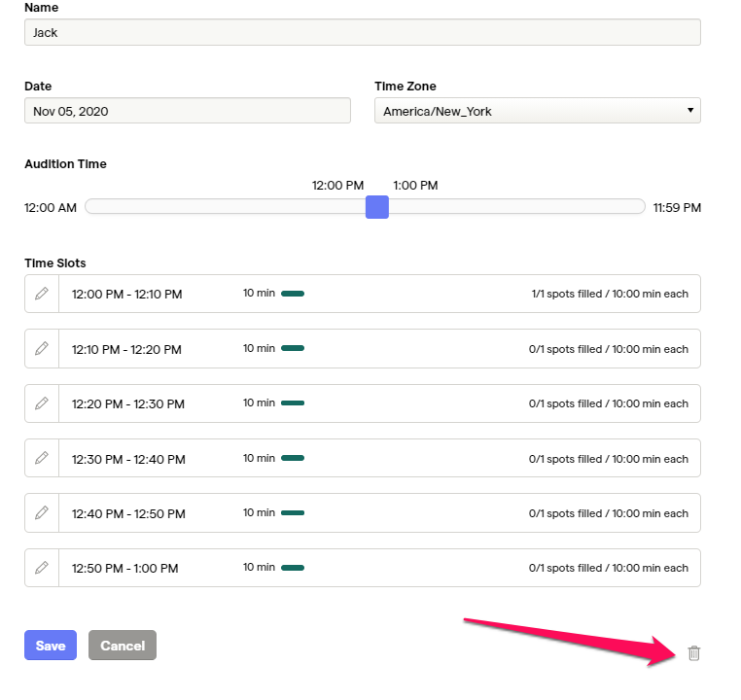Click the green duration bar in 12:50 PM slot
The image size is (741, 700).
point(293,568)
